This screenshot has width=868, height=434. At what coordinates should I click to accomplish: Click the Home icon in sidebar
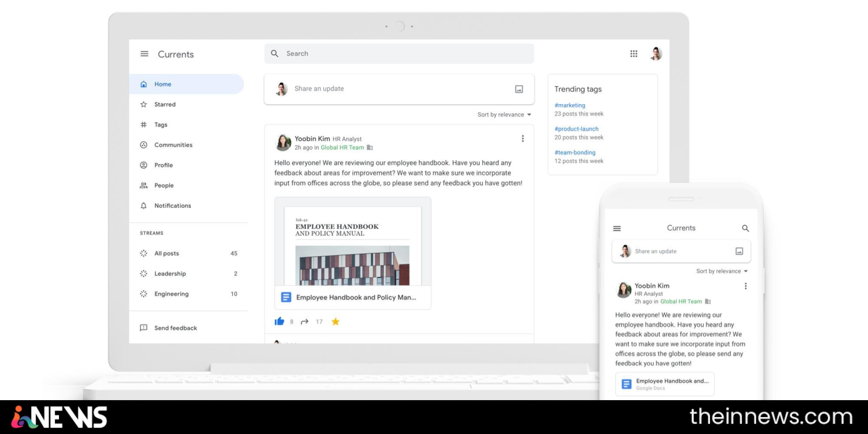(x=144, y=84)
